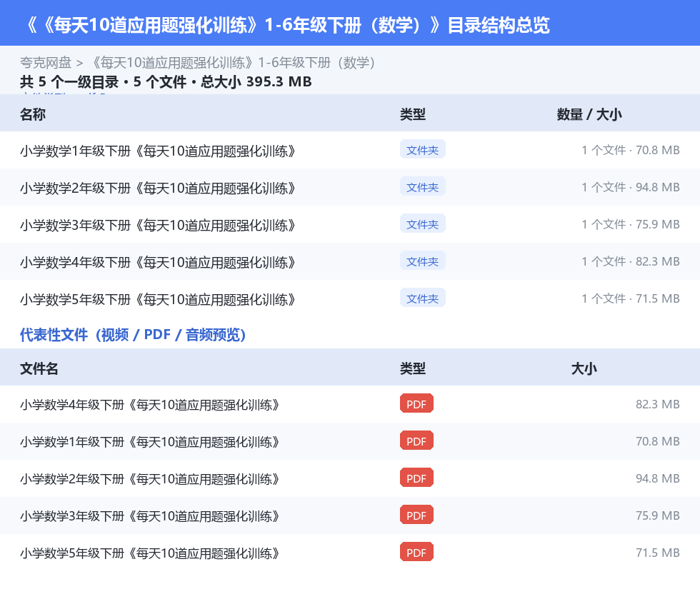Click the PDF badge for 1年级下册 file
This screenshot has width=700, height=594.
coord(416,441)
